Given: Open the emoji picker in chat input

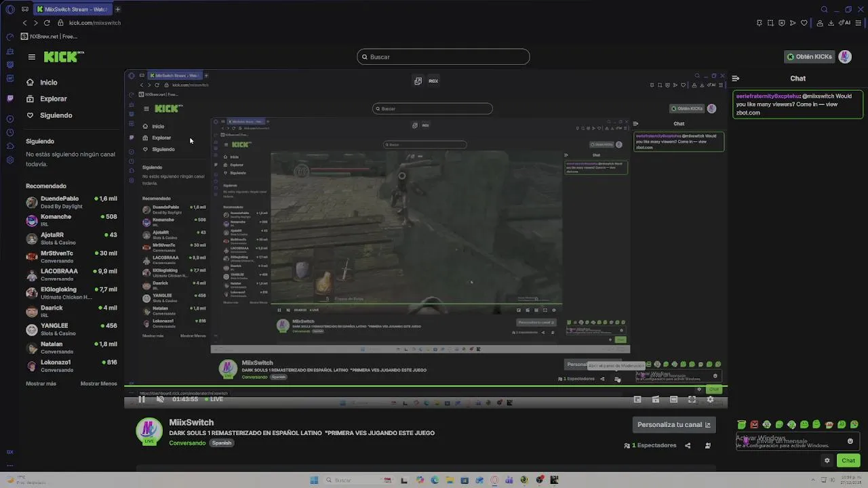Looking at the screenshot, I should (x=850, y=441).
